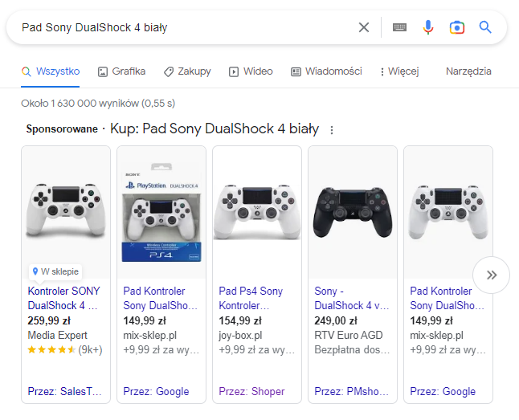Open black DualShock controller image
The width and height of the screenshot is (519, 420).
coord(353,212)
